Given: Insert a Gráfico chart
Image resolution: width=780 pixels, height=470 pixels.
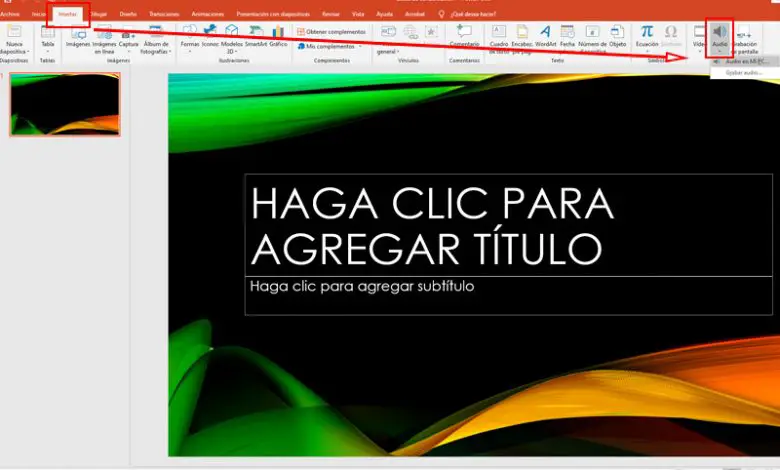Looking at the screenshot, I should [x=278, y=36].
